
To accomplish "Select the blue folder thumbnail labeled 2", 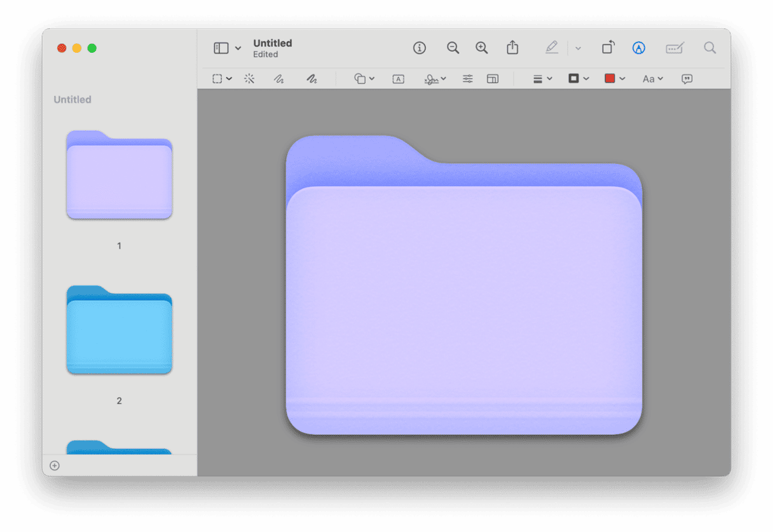I will click(x=120, y=330).
